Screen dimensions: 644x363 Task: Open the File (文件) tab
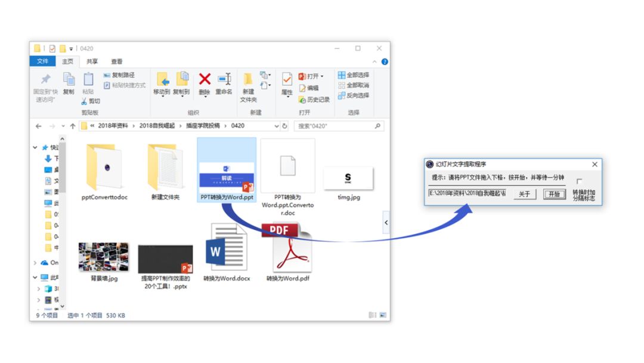coord(43,61)
